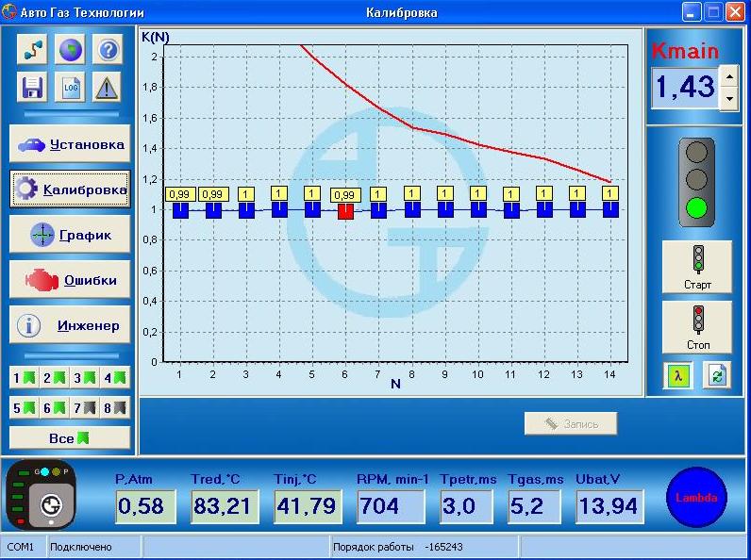Click the round red Lambda indicator
Image resolution: width=751 pixels, height=560 pixels.
(699, 497)
